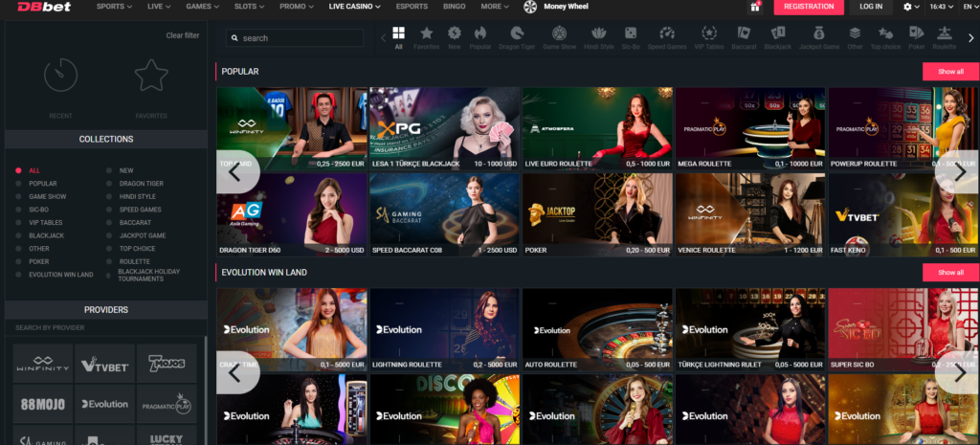Select the Dragon Tiger category icon

point(517,33)
